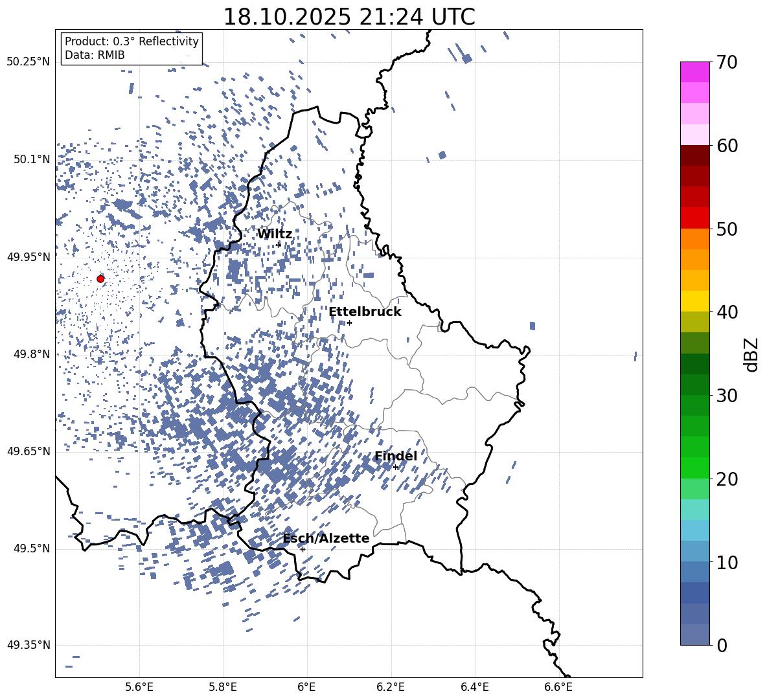The width and height of the screenshot is (767, 700).
Task: Click the 6°E longitude label
Action: point(306,687)
